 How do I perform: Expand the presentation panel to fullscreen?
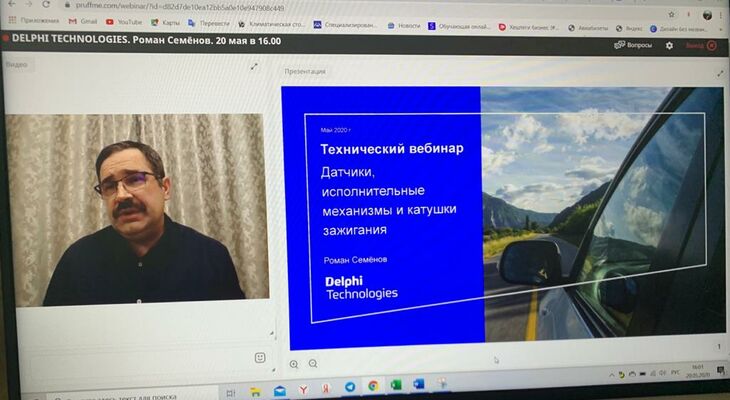pyautogui.click(x=720, y=73)
